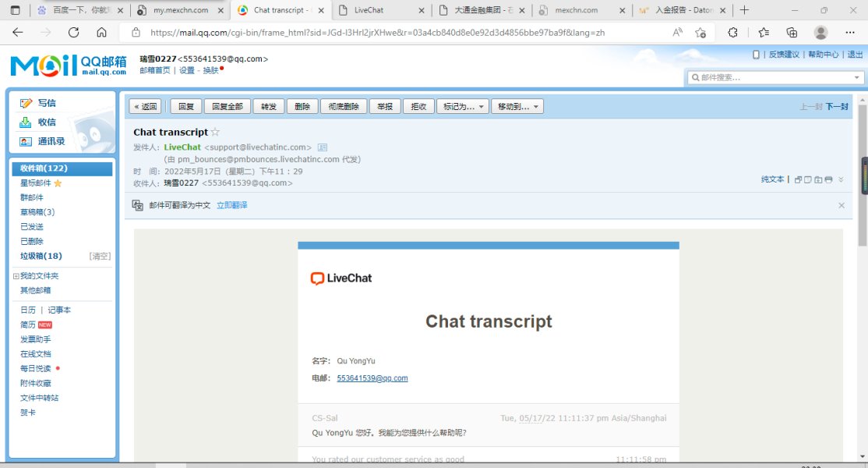Switch to the mexchn.com tab
Screen dimensions: 868x468
click(582, 10)
